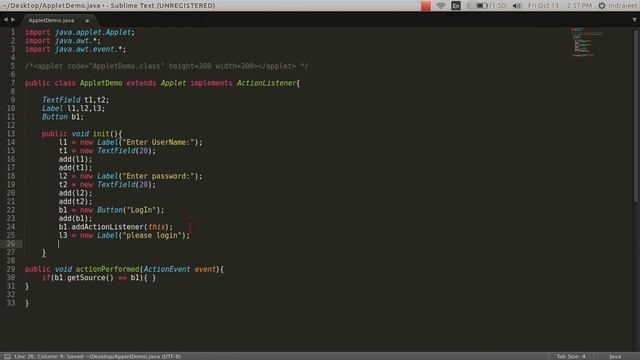Image resolution: width=640 pixels, height=360 pixels.
Task: Open Java syntax selector in status bar
Action: (x=615, y=356)
